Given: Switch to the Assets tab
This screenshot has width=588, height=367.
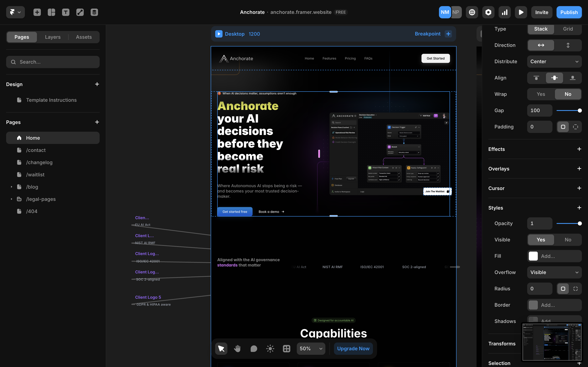Looking at the screenshot, I should 84,37.
